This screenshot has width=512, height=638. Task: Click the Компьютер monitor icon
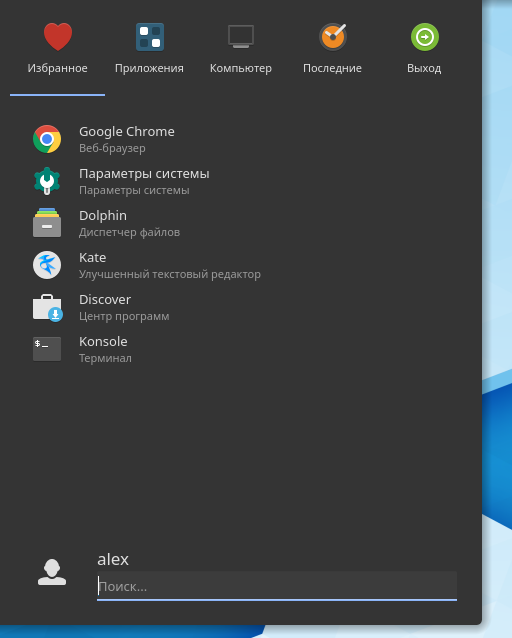(x=241, y=37)
